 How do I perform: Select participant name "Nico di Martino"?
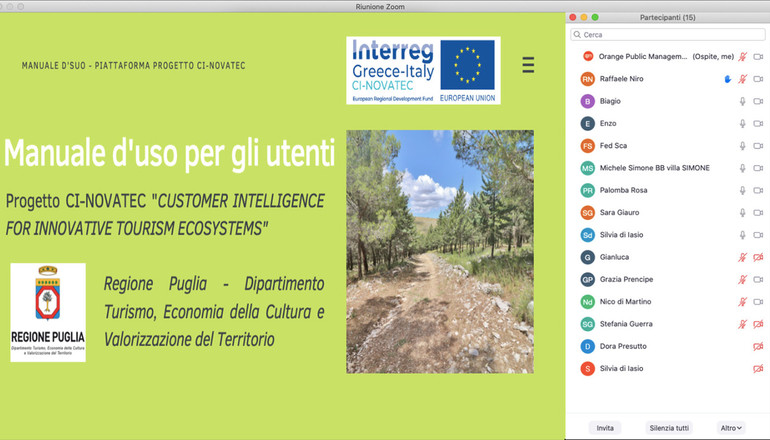tap(626, 302)
